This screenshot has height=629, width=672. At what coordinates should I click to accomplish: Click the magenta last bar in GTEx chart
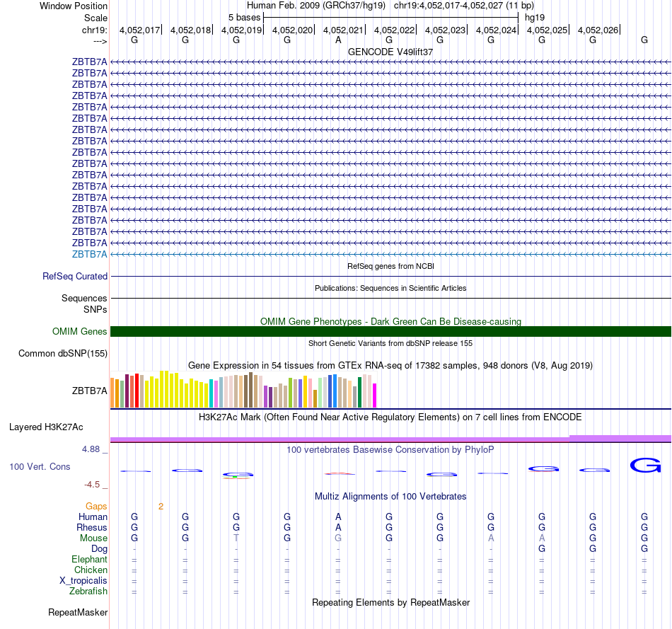click(375, 396)
